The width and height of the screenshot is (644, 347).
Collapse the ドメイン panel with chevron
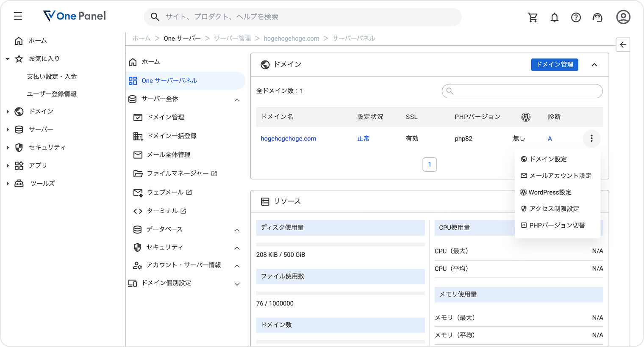(594, 65)
